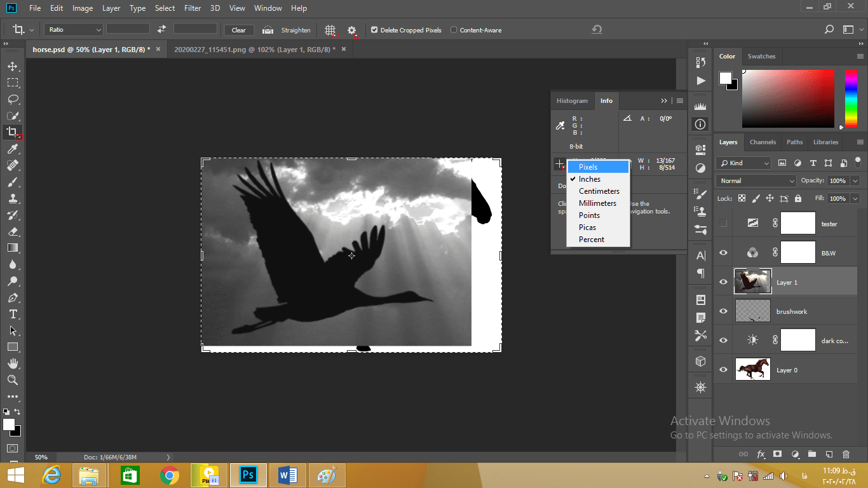Viewport: 868px width, 488px height.
Task: Hide Layer 0 visibility
Action: [723, 369]
